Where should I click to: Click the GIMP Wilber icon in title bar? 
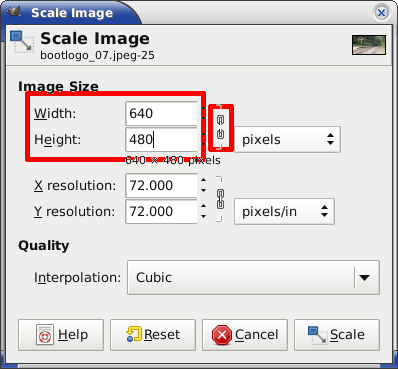pyautogui.click(x=14, y=12)
